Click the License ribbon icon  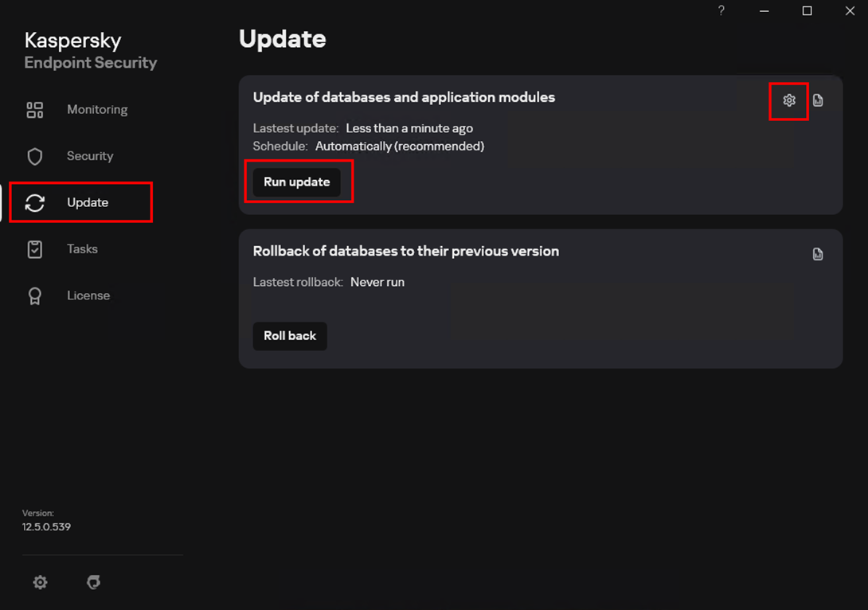pyautogui.click(x=35, y=296)
